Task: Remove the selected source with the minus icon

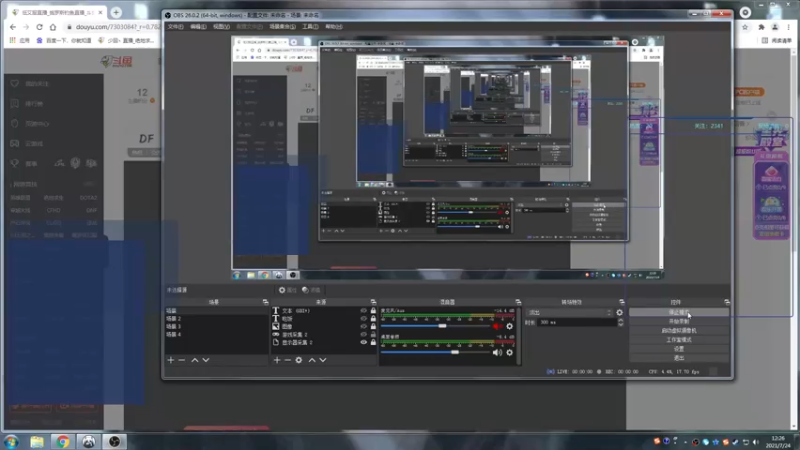Action: [x=288, y=360]
